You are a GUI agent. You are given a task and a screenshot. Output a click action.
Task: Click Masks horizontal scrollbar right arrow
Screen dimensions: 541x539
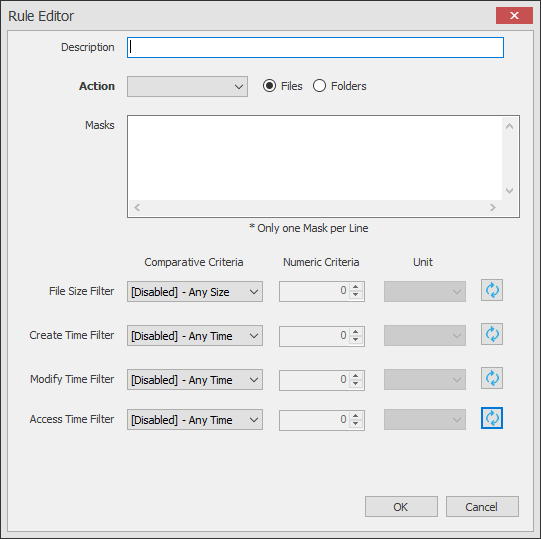pos(492,207)
